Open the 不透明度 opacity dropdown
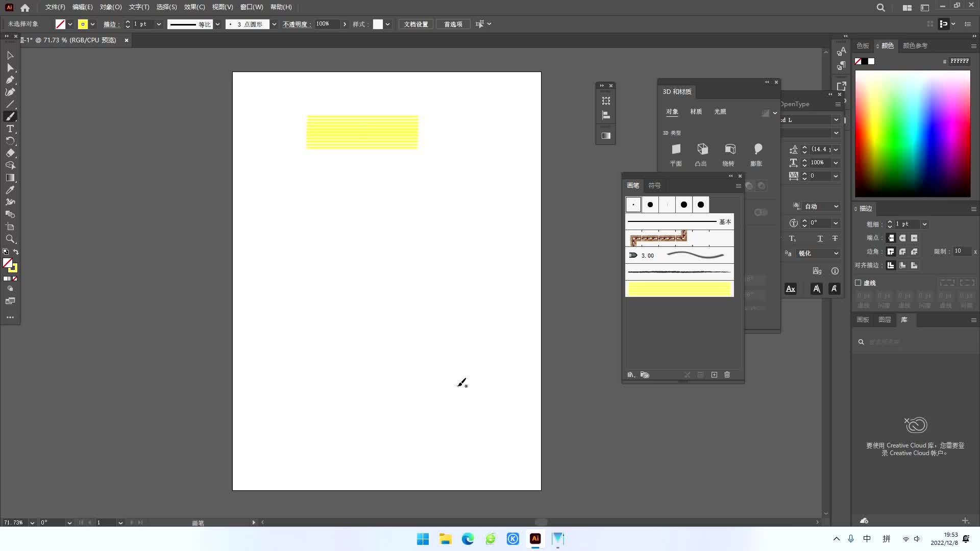Viewport: 980px width, 551px height. tap(345, 24)
